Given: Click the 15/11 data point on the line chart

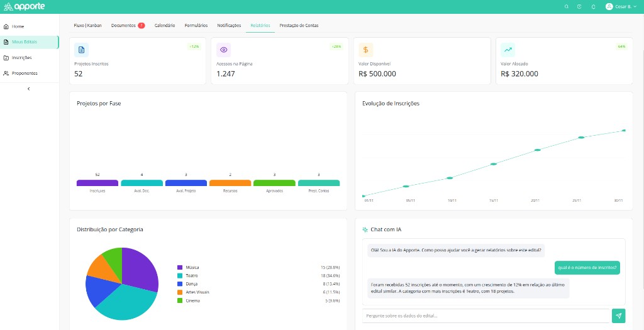Looking at the screenshot, I should pyautogui.click(x=494, y=164).
